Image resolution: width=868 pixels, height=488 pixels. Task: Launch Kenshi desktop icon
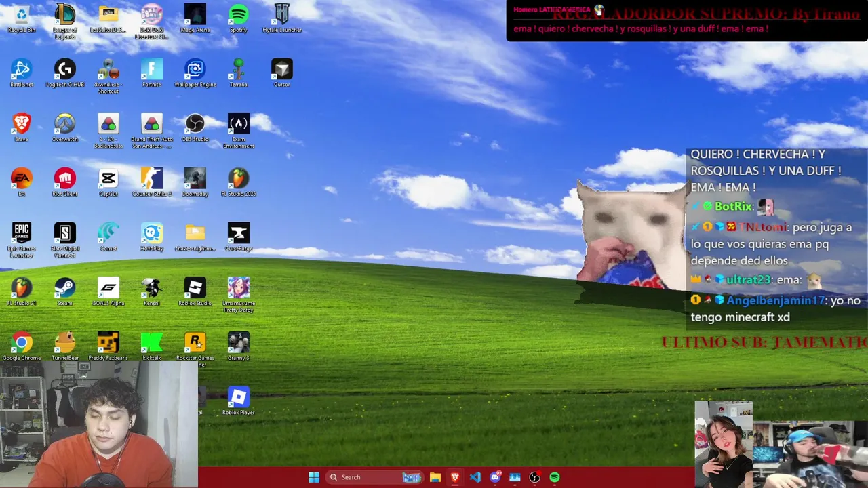tap(152, 291)
